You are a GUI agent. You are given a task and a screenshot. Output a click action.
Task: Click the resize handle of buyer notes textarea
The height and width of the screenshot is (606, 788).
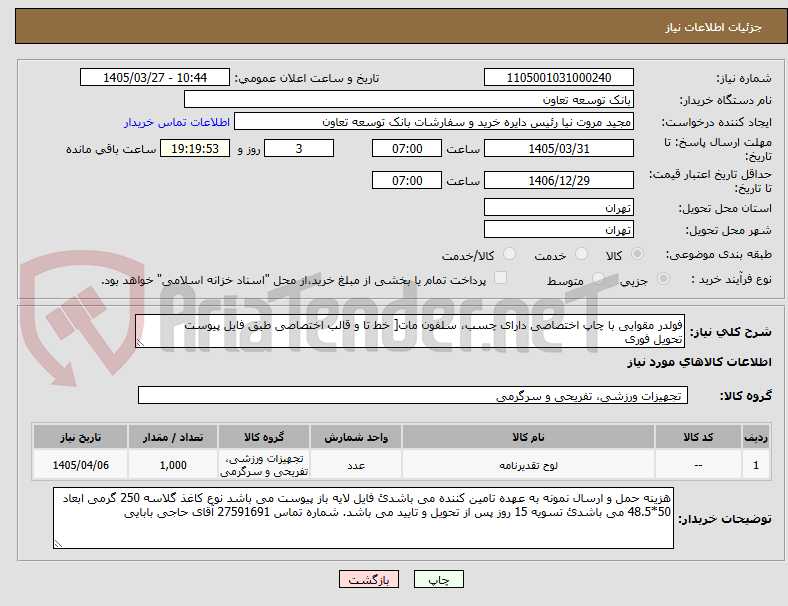[58, 544]
